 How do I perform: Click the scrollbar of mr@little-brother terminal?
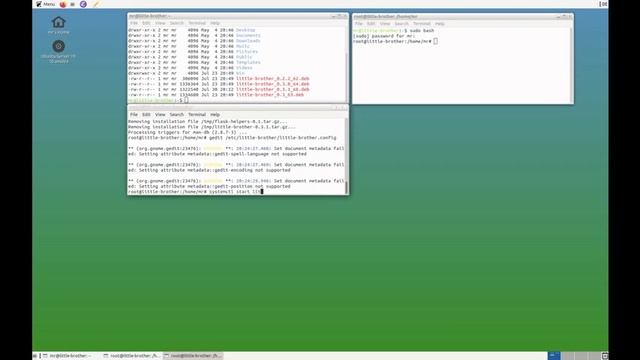347,64
